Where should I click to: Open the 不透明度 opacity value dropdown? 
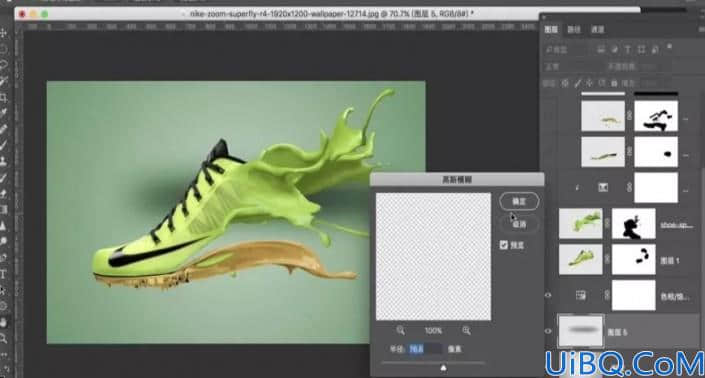tap(648, 67)
